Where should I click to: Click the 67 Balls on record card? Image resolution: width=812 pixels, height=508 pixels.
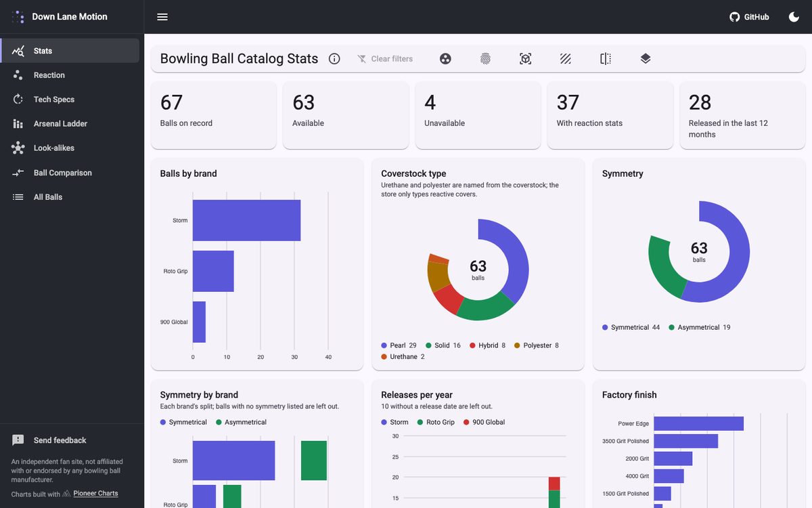(x=214, y=115)
